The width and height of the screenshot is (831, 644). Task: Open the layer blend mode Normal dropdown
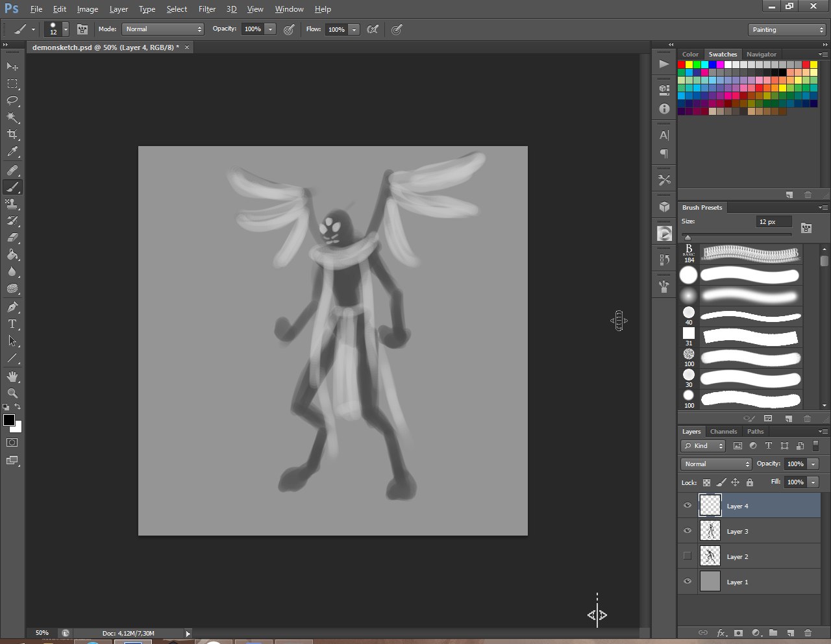coord(716,464)
